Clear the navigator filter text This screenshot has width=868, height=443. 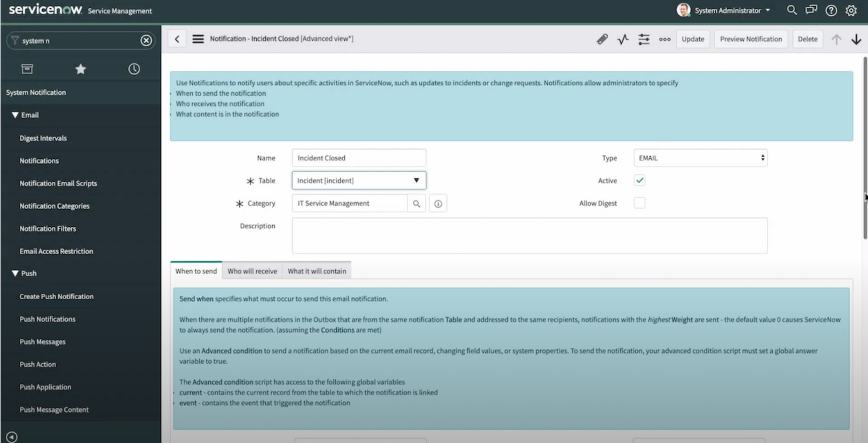click(x=146, y=40)
